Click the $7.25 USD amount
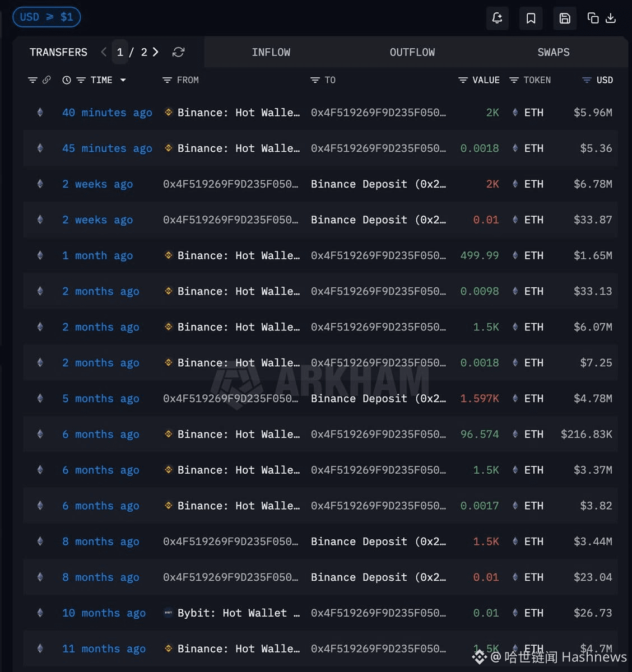The height and width of the screenshot is (672, 632). tap(596, 363)
